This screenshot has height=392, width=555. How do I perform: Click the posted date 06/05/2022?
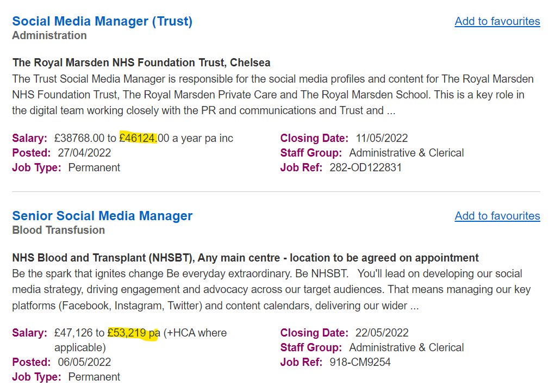(84, 362)
